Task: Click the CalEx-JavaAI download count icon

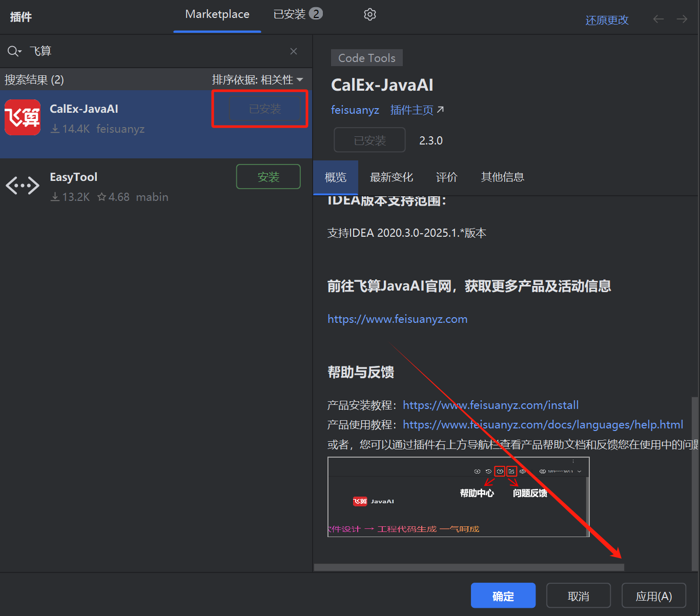Action: tap(55, 129)
